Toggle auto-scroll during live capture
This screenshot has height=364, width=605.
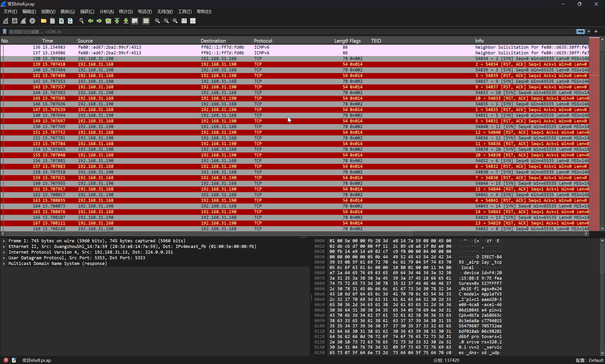coord(135,21)
